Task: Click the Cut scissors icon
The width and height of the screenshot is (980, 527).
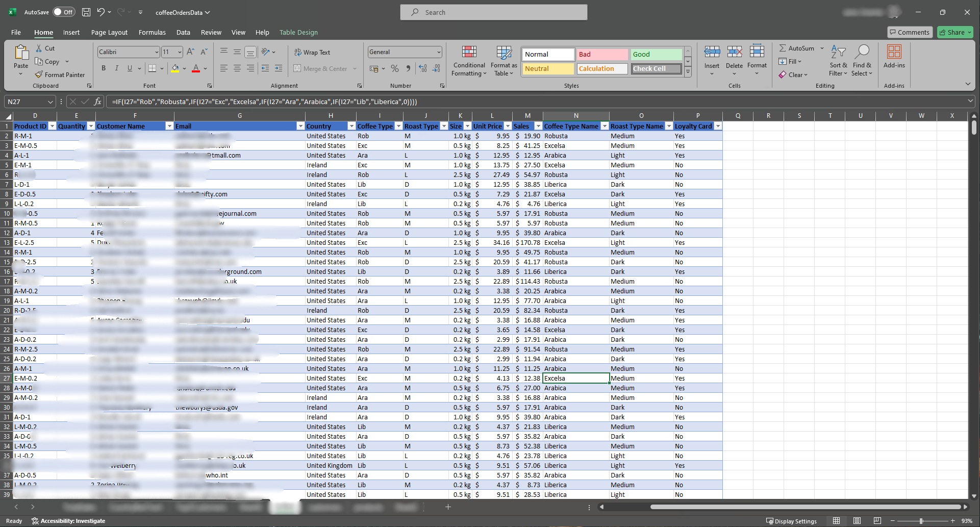Action: click(39, 48)
